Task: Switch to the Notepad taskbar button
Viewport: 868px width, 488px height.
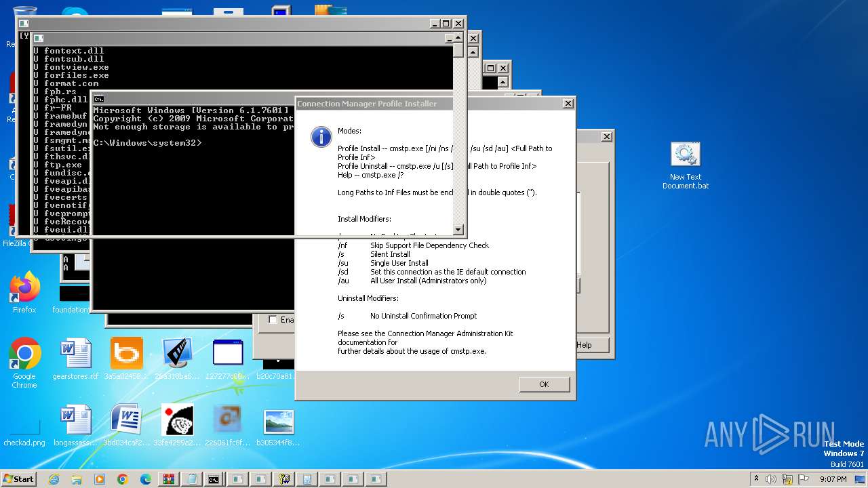Action: pyautogui.click(x=191, y=479)
